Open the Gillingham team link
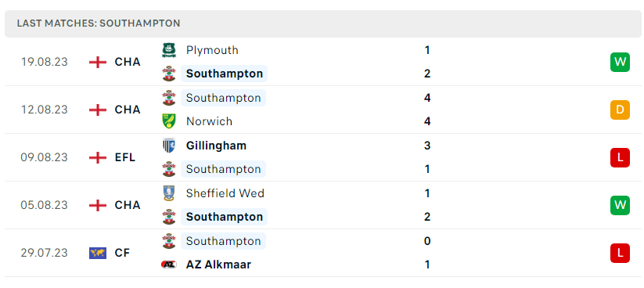This screenshot has width=644, height=288. (216, 146)
